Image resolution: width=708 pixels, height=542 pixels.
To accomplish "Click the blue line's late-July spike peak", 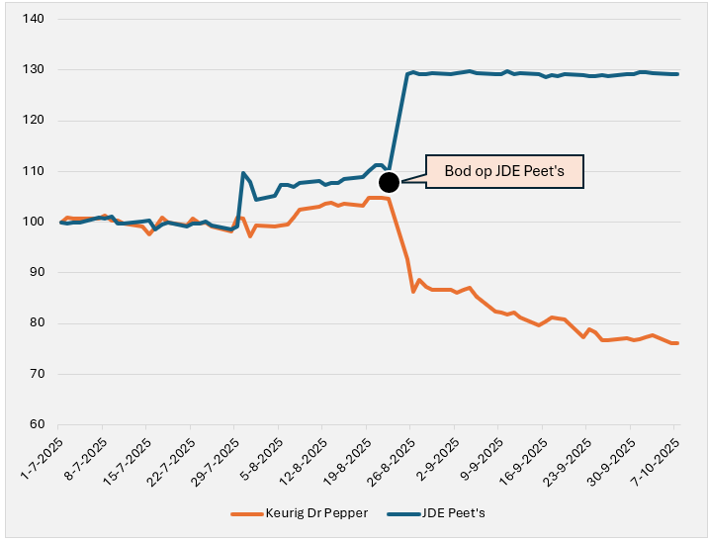I will 243,173.
